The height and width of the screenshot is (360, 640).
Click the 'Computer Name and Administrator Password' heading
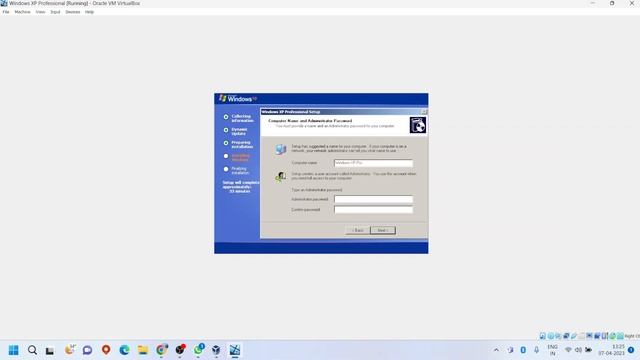coord(310,121)
